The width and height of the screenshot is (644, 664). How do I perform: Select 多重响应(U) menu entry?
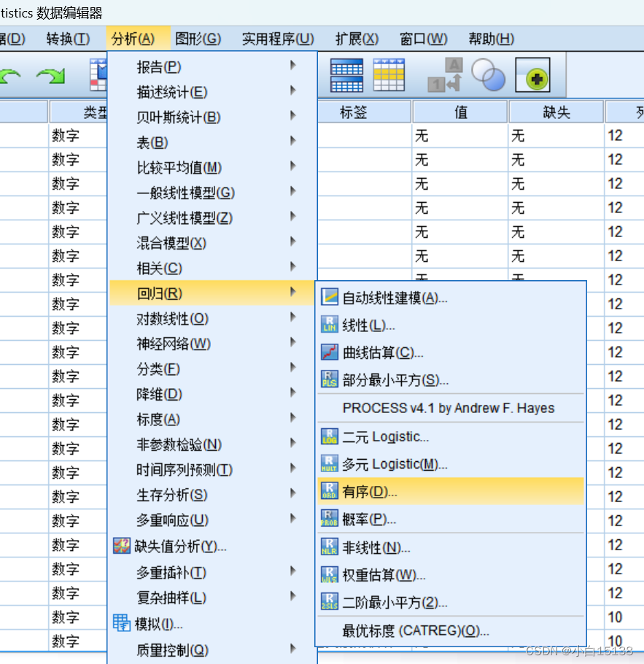coord(212,520)
